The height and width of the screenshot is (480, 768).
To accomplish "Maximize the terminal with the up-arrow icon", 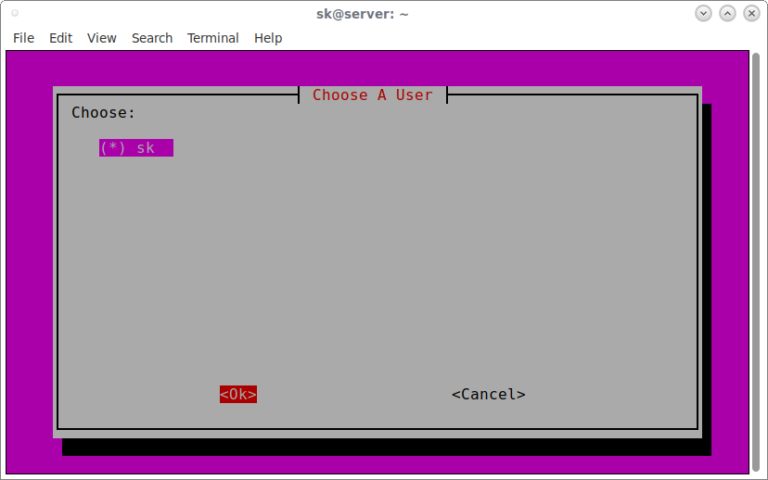I will pyautogui.click(x=727, y=13).
